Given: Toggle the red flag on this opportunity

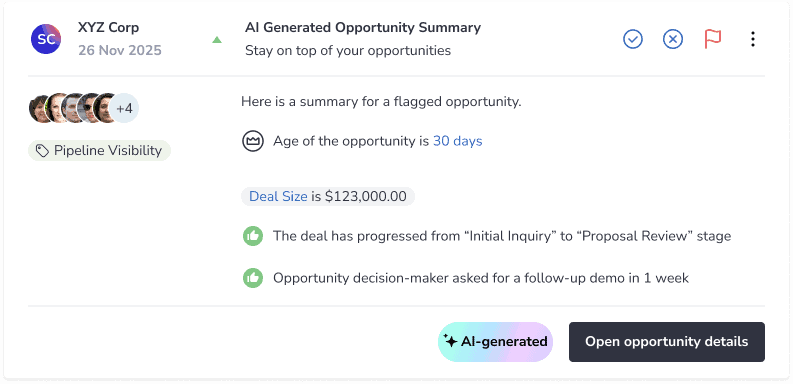Looking at the screenshot, I should coord(713,39).
